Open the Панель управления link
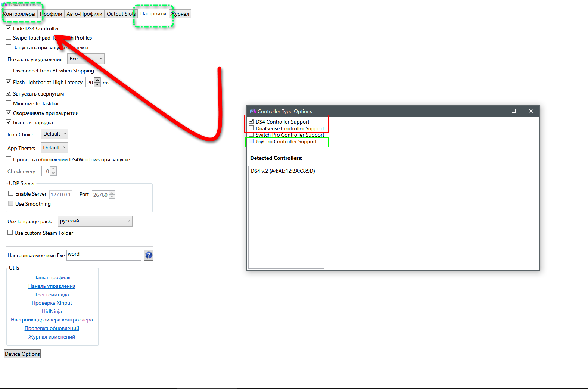This screenshot has height=389, width=588. (x=52, y=286)
